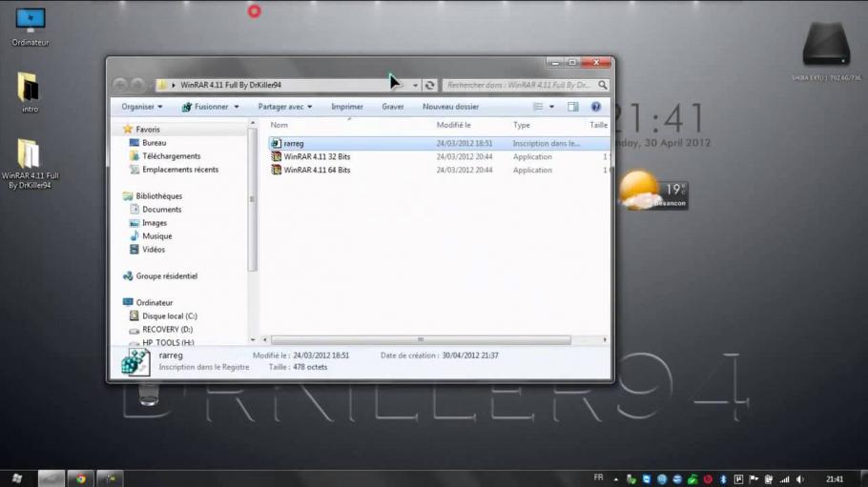Select the intro folder on desktop
The height and width of the screenshot is (487, 868).
pos(30,91)
